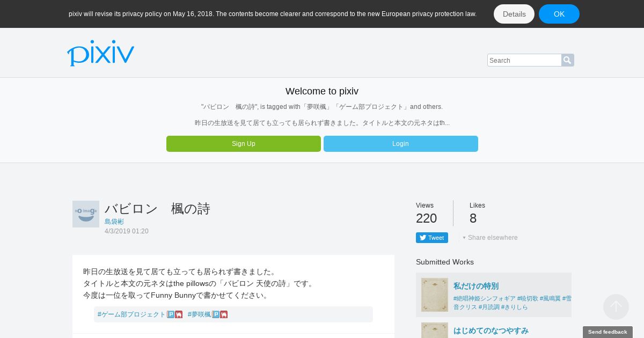Image resolution: width=644 pixels, height=338 pixels.
Task: Open tag #風鳴翼
Action: (x=550, y=298)
